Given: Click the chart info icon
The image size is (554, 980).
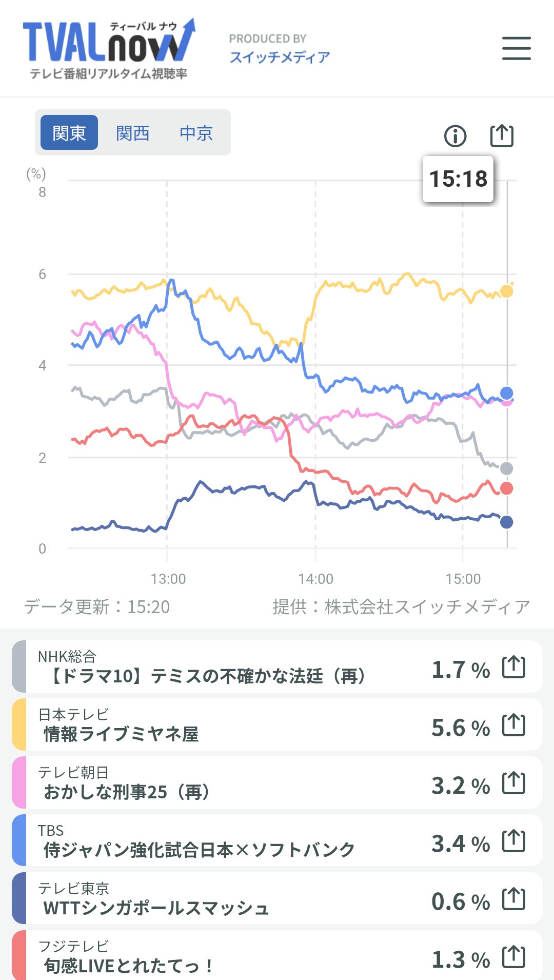Looking at the screenshot, I should coord(455,136).
